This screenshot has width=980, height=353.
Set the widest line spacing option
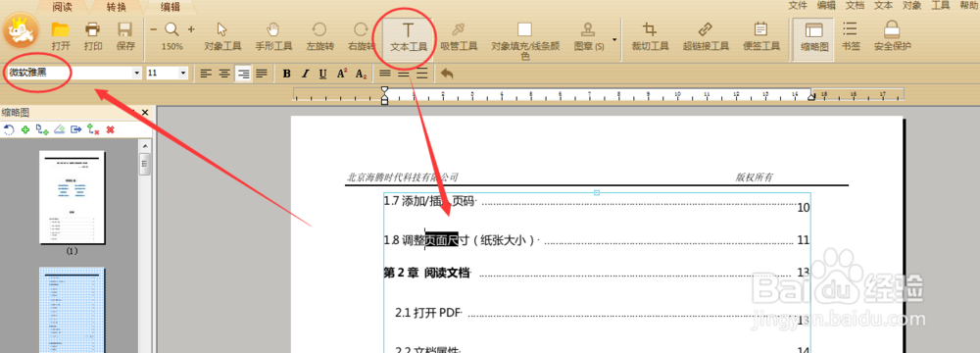point(422,74)
